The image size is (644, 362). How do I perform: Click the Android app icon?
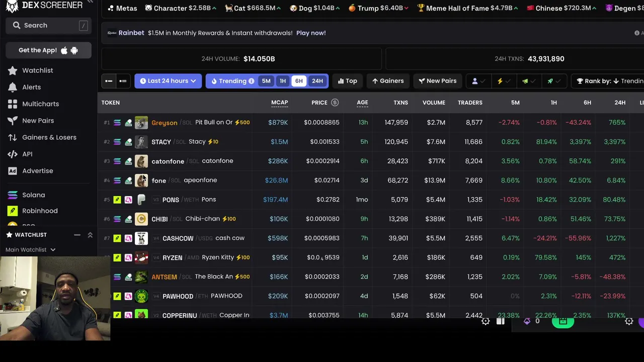tap(74, 50)
